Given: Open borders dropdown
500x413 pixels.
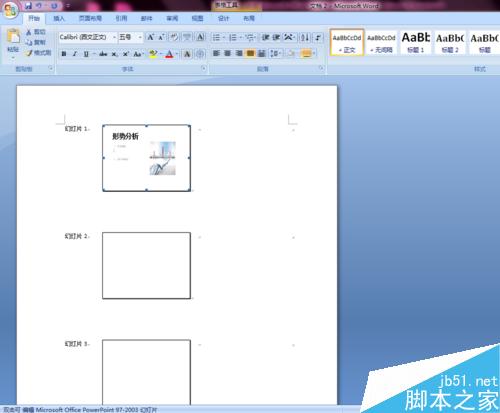Looking at the screenshot, I should [x=314, y=53].
